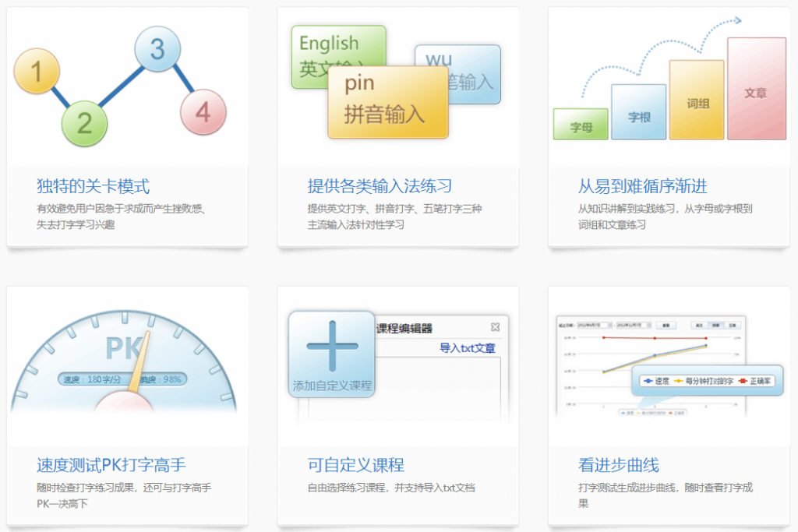This screenshot has height=532, width=798.
Task: Click the yellow level 1 circle
Action: click(x=37, y=72)
